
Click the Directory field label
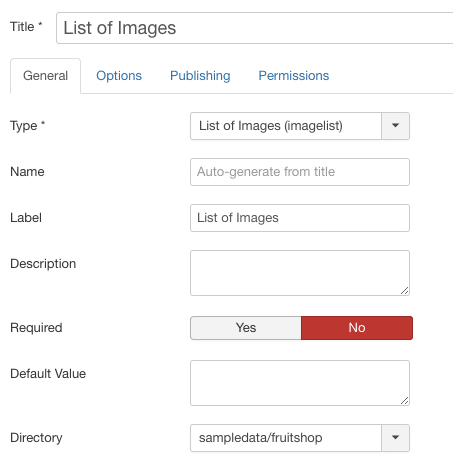pos(36,438)
